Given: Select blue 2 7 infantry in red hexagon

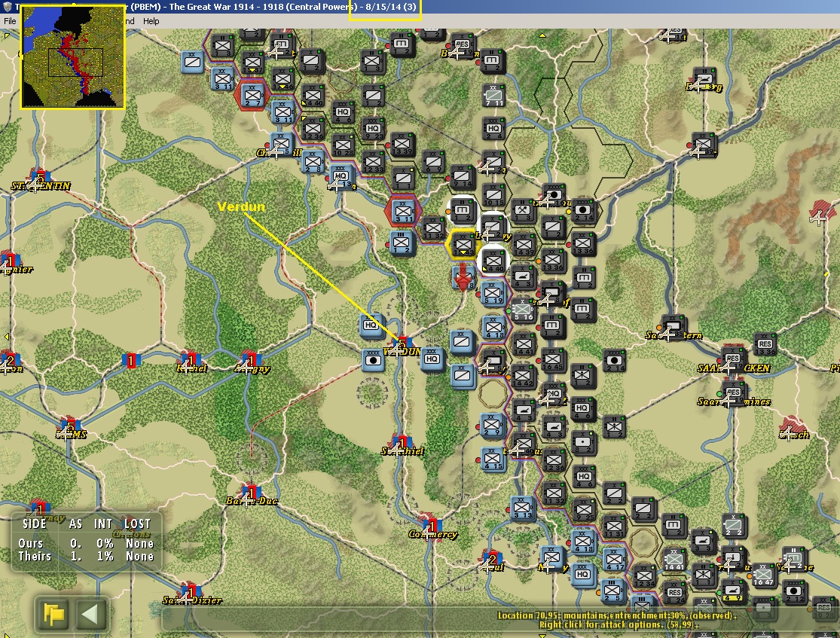Looking at the screenshot, I should click(252, 95).
